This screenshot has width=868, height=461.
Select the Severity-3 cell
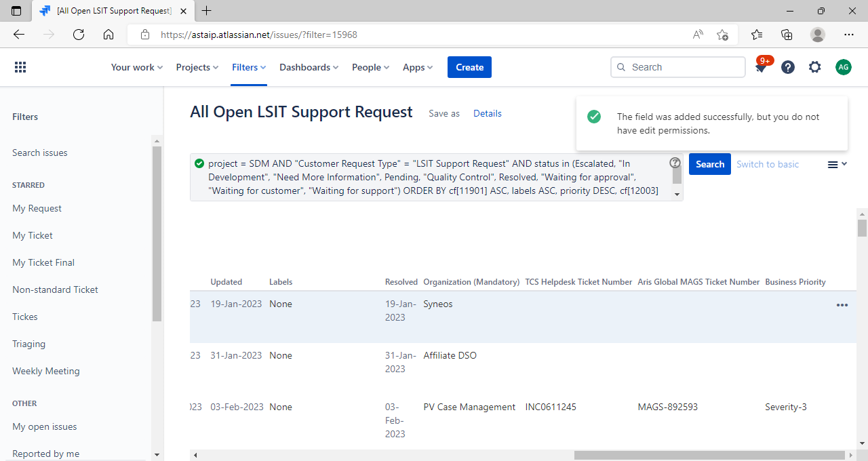[786, 407]
